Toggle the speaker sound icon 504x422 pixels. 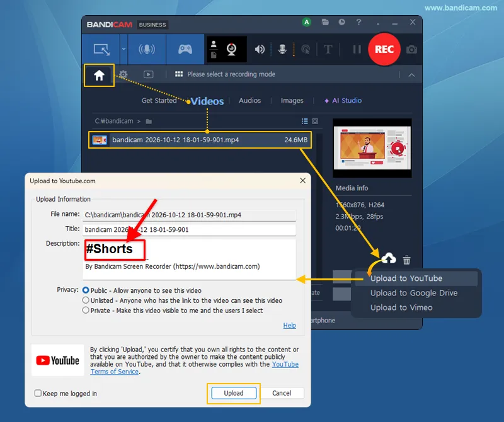click(x=260, y=49)
